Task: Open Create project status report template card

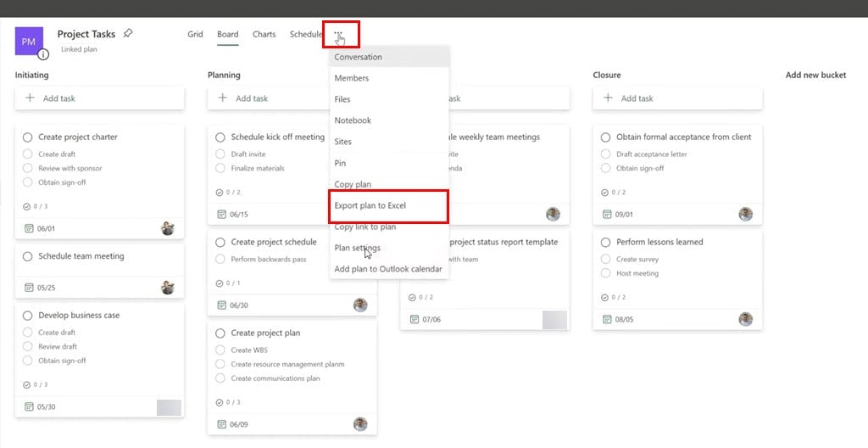Action: point(485,280)
